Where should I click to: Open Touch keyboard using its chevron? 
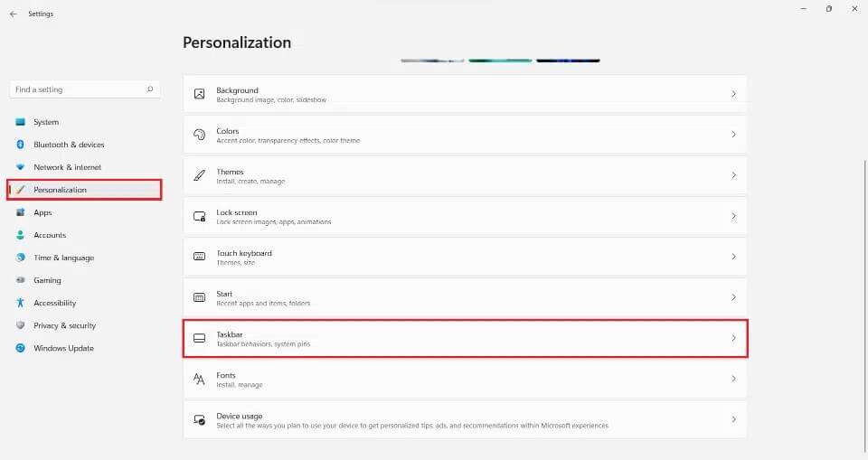point(733,257)
